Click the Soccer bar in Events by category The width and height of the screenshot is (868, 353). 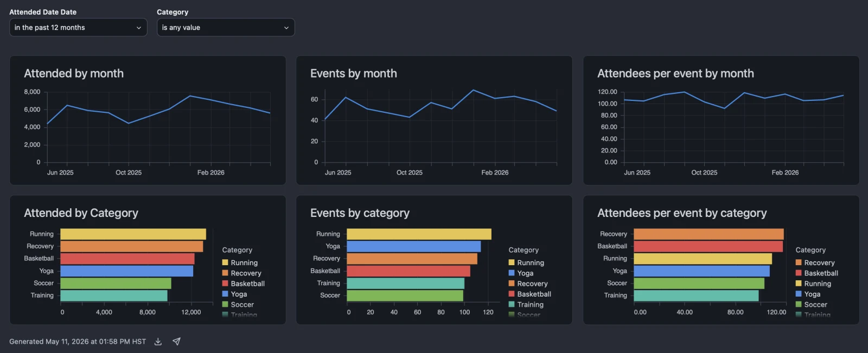point(405,296)
